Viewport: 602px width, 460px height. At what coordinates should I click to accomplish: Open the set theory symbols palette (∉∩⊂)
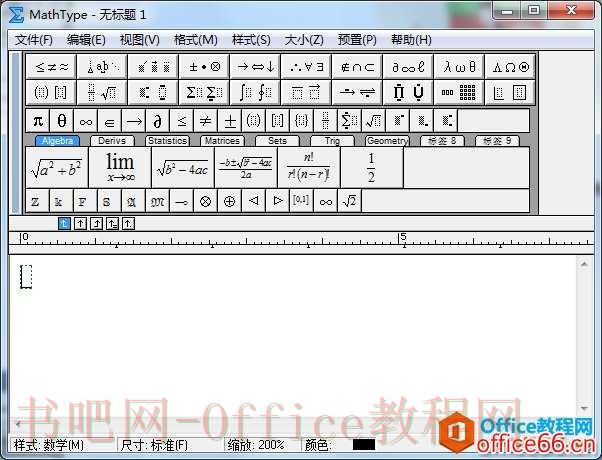357,67
